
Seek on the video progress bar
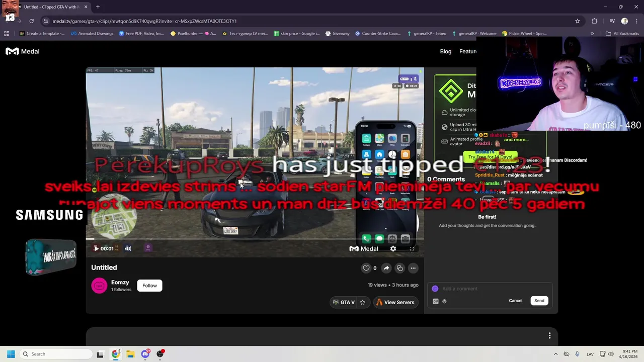(x=255, y=239)
